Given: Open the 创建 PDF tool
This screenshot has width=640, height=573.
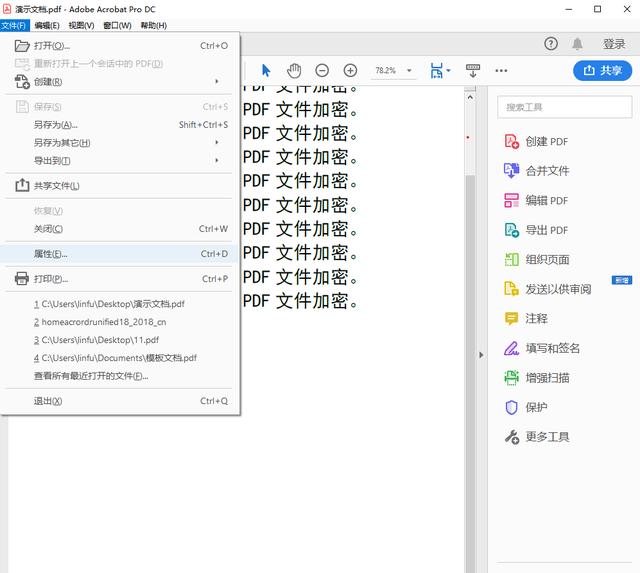Looking at the screenshot, I should click(x=536, y=142).
